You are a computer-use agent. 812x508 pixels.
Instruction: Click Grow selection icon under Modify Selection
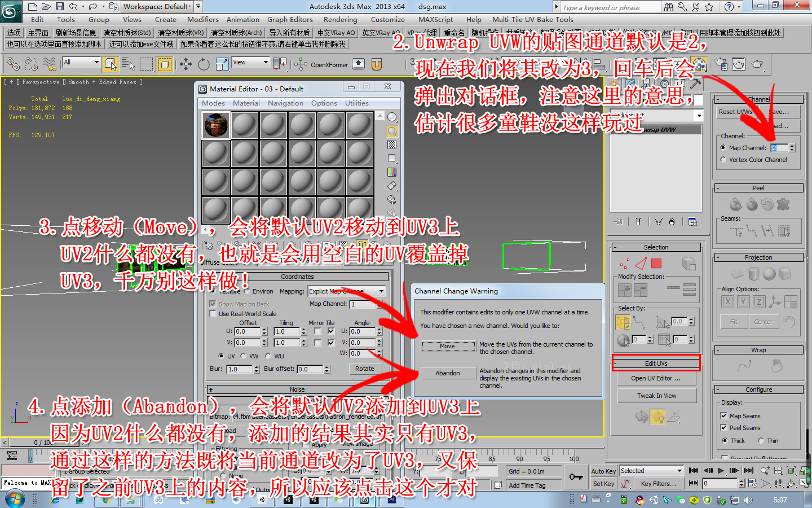[625, 290]
